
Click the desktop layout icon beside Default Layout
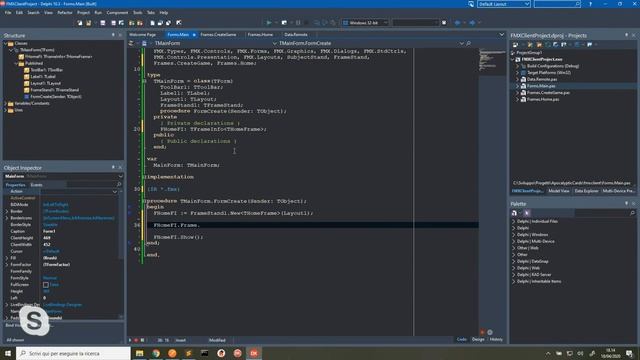pos(471,4)
